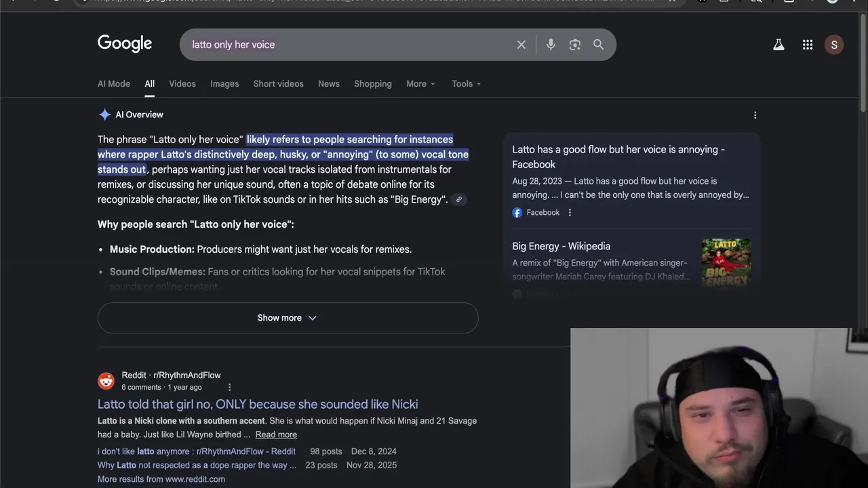The height and width of the screenshot is (488, 868).
Task: Switch to the AI Mode tab
Action: [114, 84]
